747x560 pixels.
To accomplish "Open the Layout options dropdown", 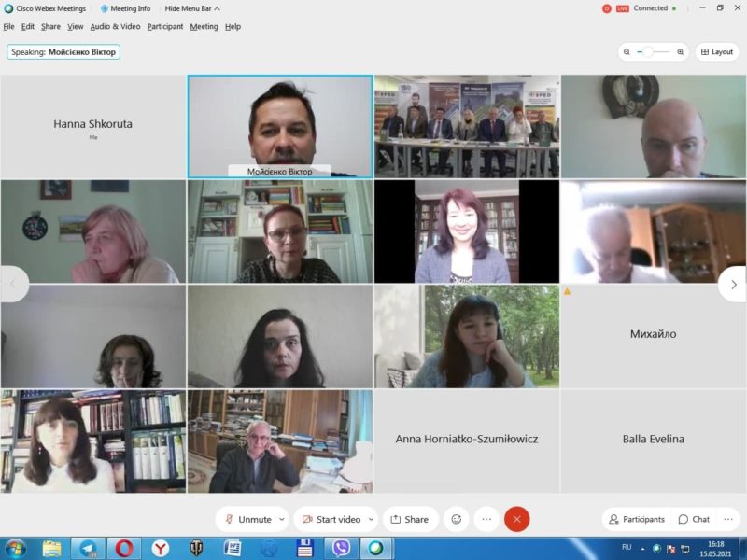I will point(717,52).
